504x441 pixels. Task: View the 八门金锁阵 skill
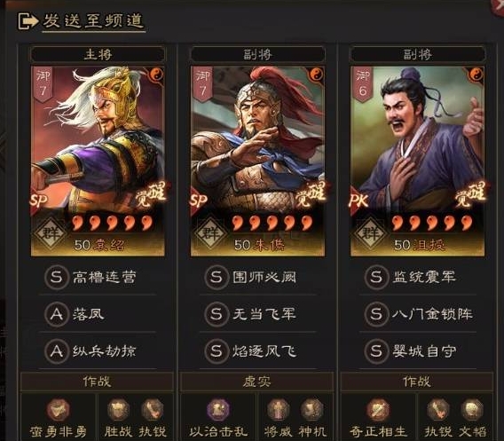[418, 314]
